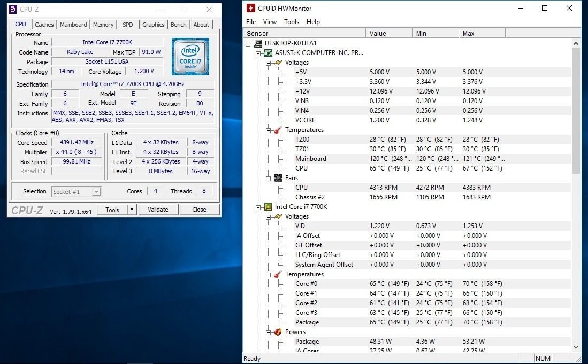Open the File menu in HWMonitor
The width and height of the screenshot is (588, 364).
coord(251,22)
